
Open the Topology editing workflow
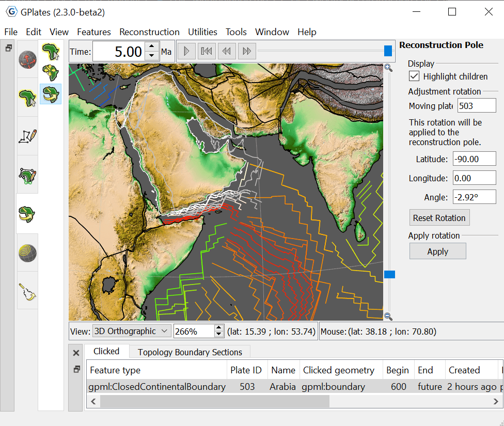[x=27, y=175]
